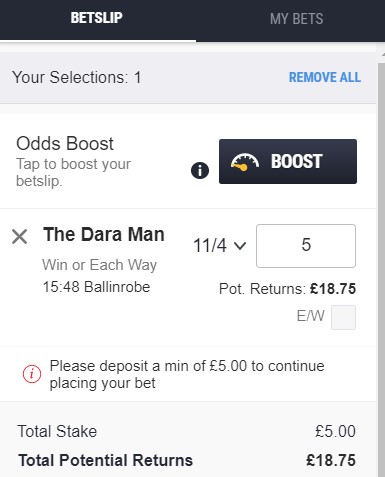
Task: Click the Odds Boost info icon
Action: tap(200, 171)
